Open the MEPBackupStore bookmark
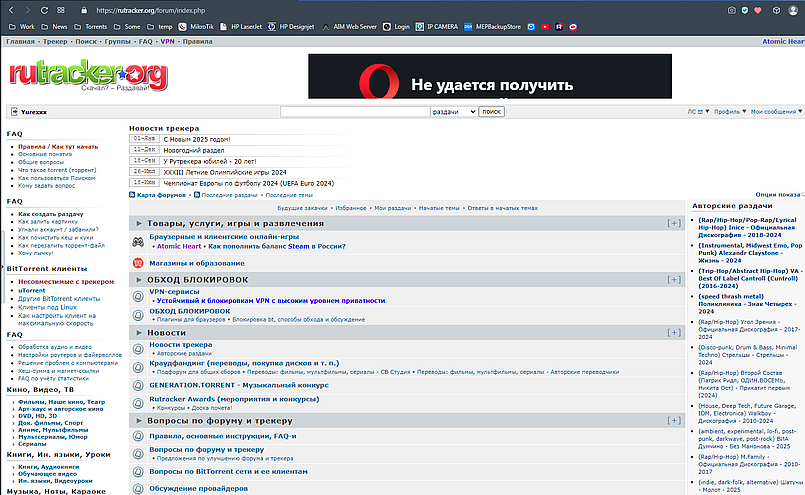This screenshot has width=805, height=495. [x=492, y=27]
